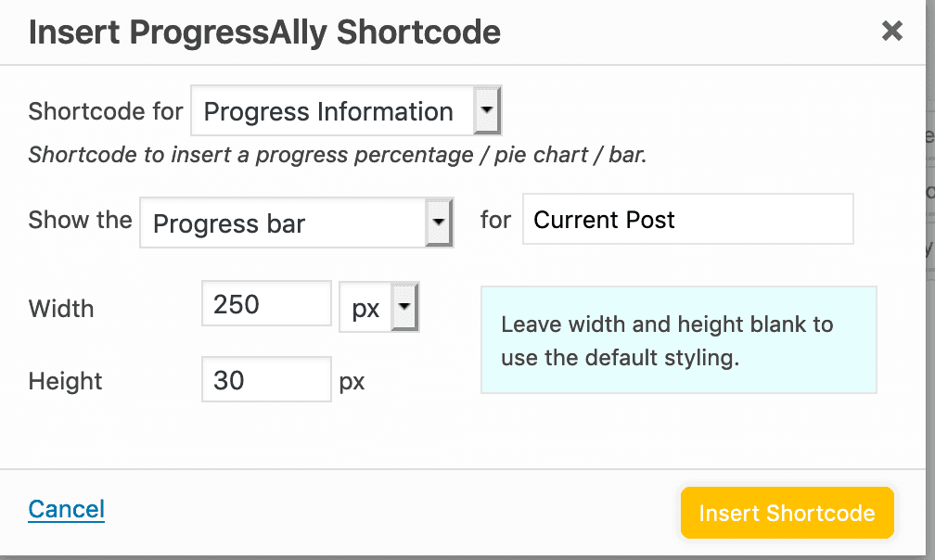Viewport: 935px width, 560px height.
Task: Click the Insert Shortcode button
Action: click(x=787, y=513)
